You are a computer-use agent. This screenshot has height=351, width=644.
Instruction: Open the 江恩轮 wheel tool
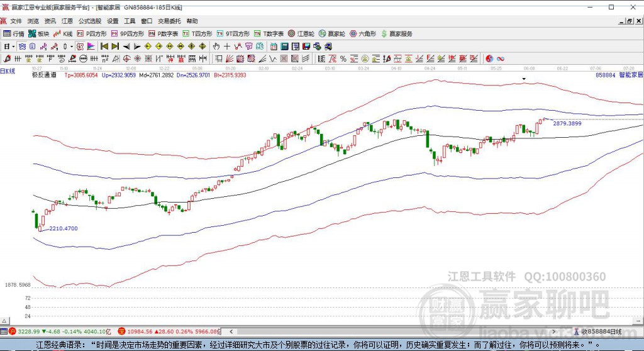(x=301, y=34)
